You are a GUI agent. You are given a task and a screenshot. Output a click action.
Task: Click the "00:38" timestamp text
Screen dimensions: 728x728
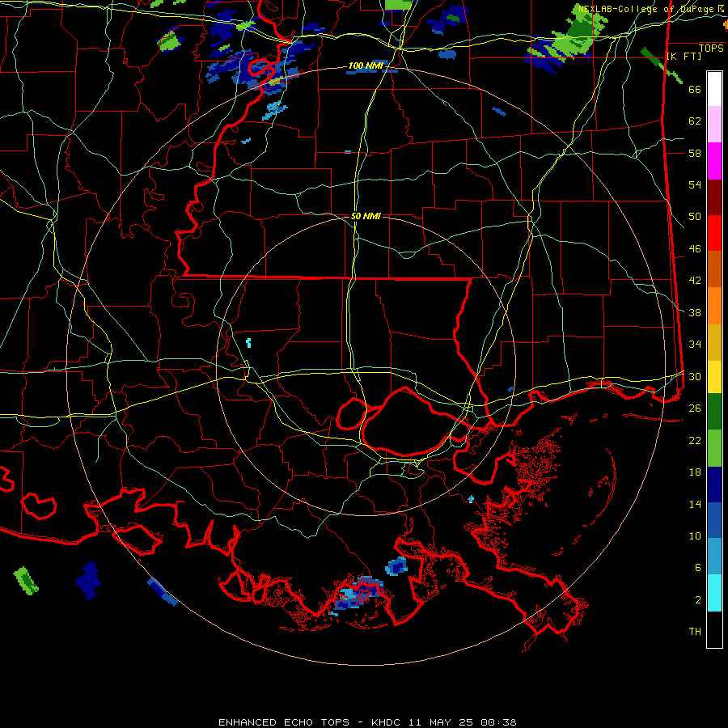coord(498,722)
